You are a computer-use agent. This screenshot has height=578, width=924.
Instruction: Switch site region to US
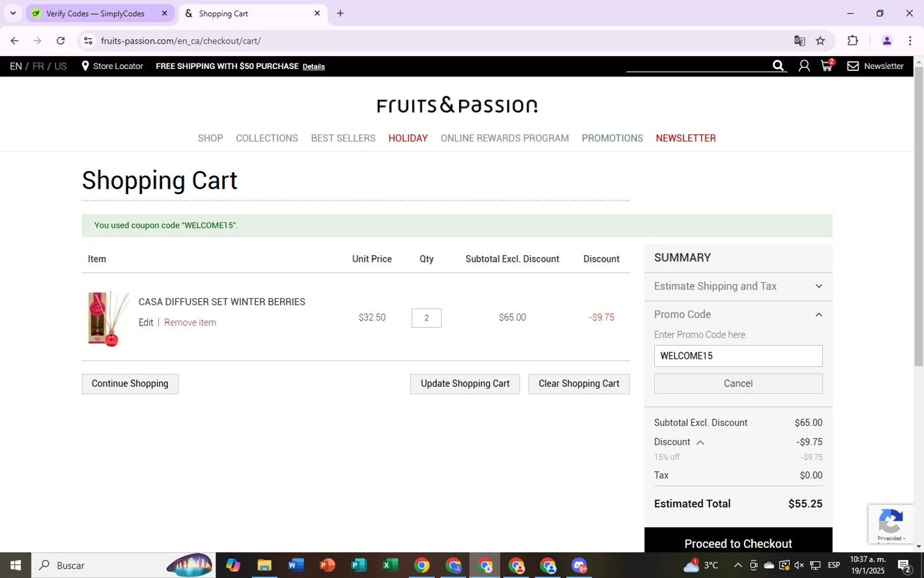pos(60,66)
